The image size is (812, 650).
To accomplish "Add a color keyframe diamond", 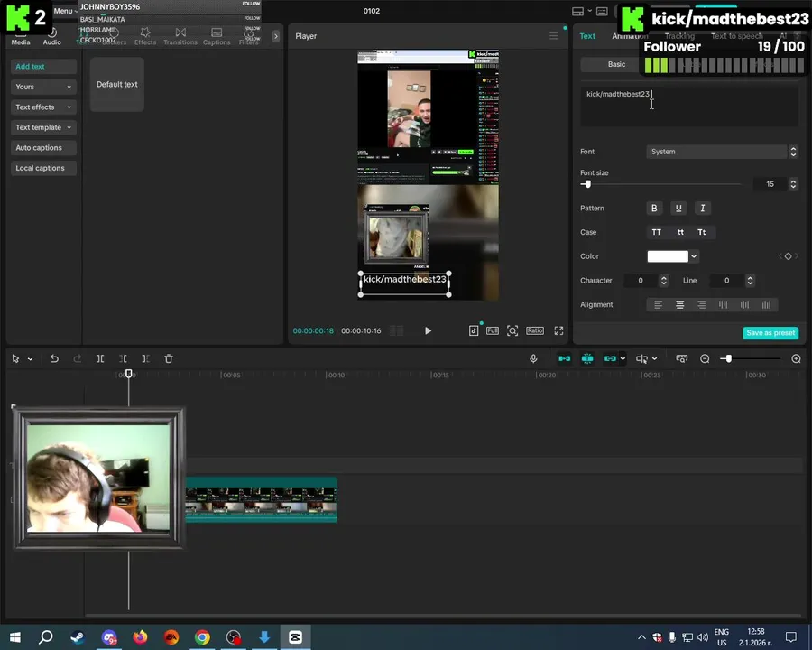I will click(x=788, y=256).
